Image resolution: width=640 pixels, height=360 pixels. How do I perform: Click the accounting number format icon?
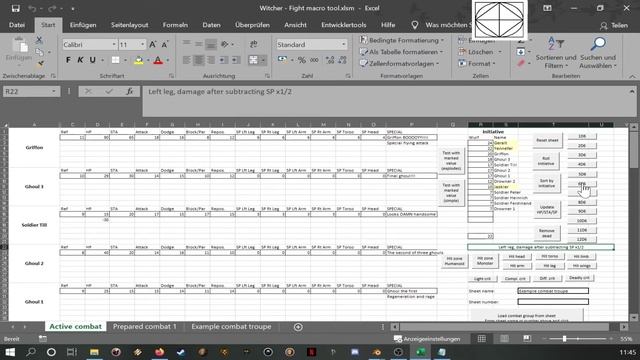(282, 60)
